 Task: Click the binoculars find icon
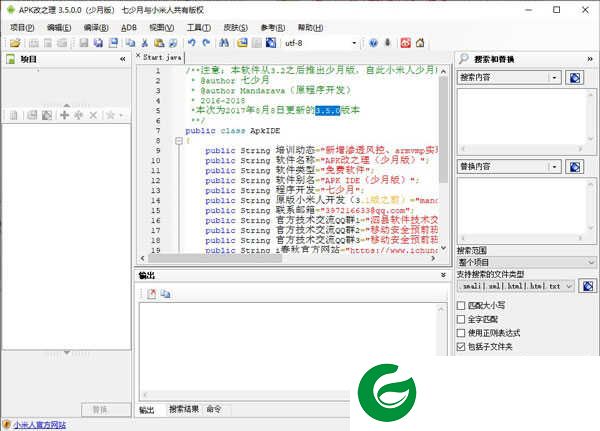[224, 43]
